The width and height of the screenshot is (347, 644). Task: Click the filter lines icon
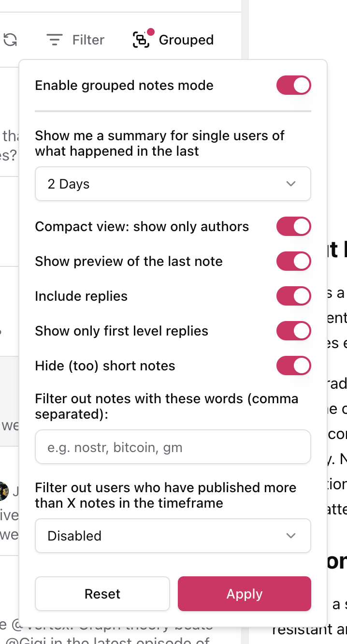55,40
